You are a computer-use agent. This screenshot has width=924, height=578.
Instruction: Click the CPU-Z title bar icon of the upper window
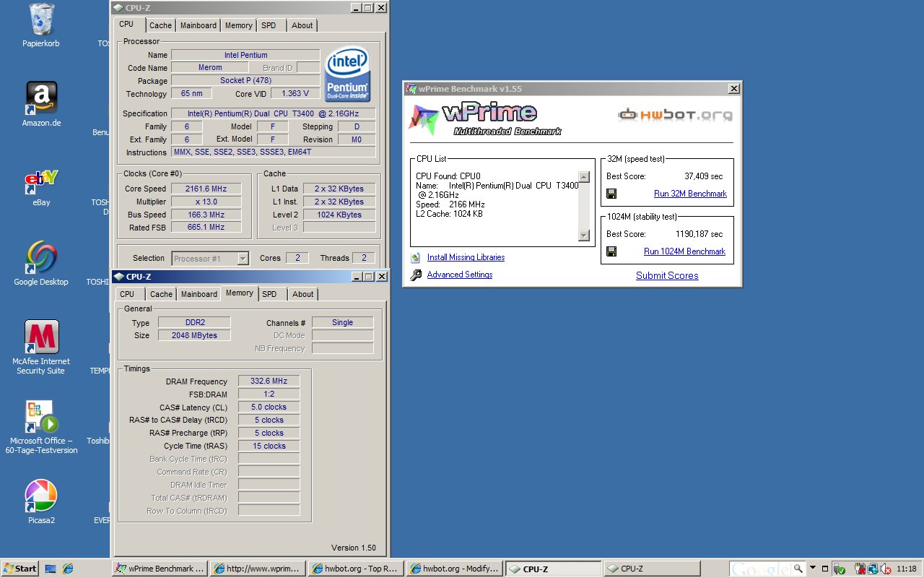(119, 8)
